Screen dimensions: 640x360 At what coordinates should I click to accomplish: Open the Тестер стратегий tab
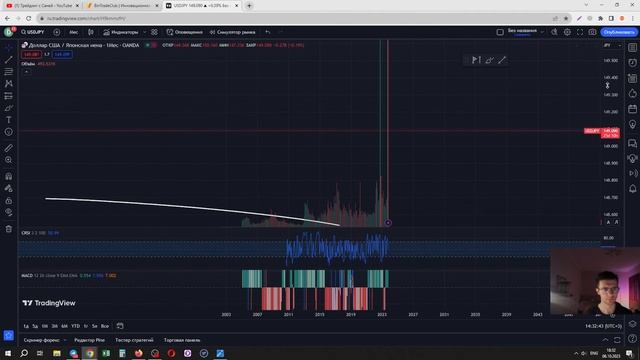tap(134, 340)
